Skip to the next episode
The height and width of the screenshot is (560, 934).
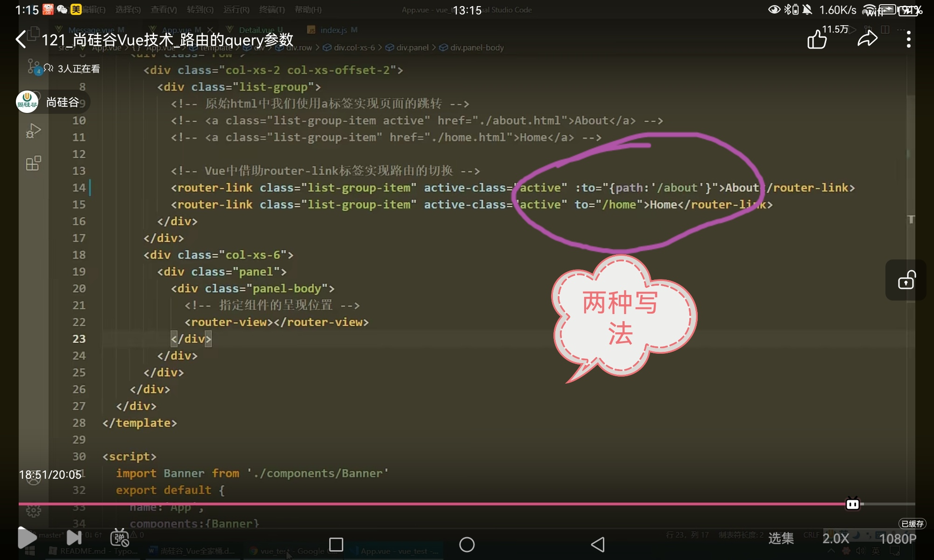click(x=74, y=538)
